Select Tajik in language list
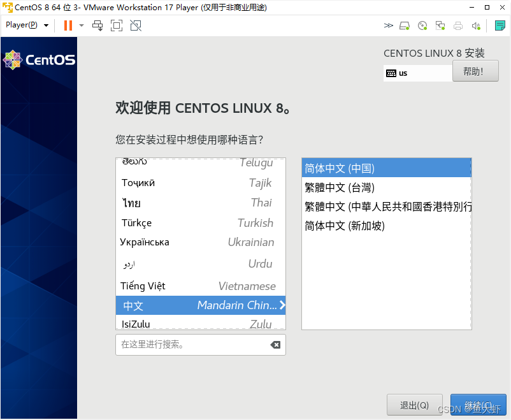511x420 pixels. [201, 183]
